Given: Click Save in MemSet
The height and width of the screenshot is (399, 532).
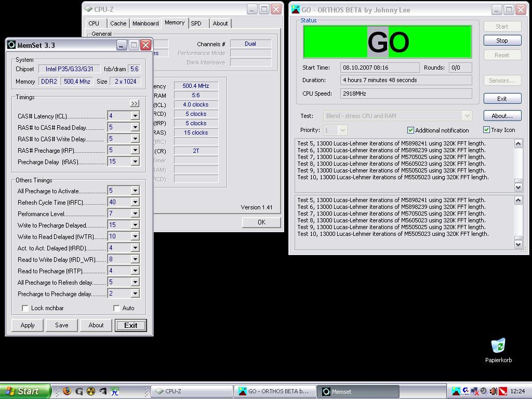Looking at the screenshot, I should click(x=62, y=325).
